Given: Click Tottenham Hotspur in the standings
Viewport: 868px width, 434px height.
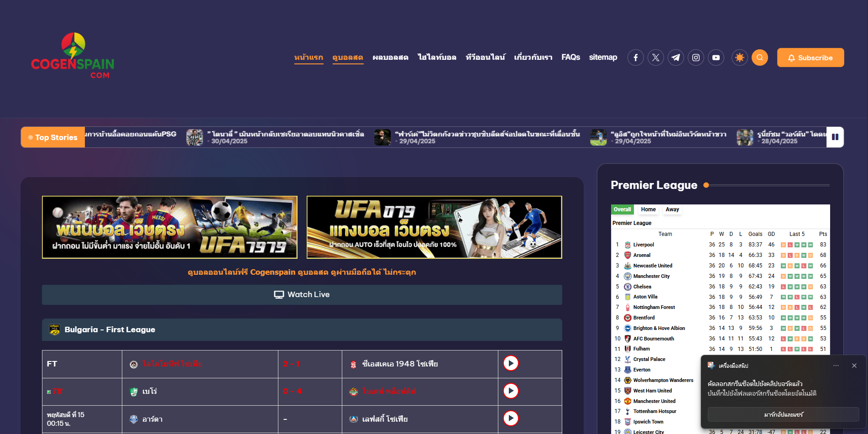Looking at the screenshot, I should 654,411.
